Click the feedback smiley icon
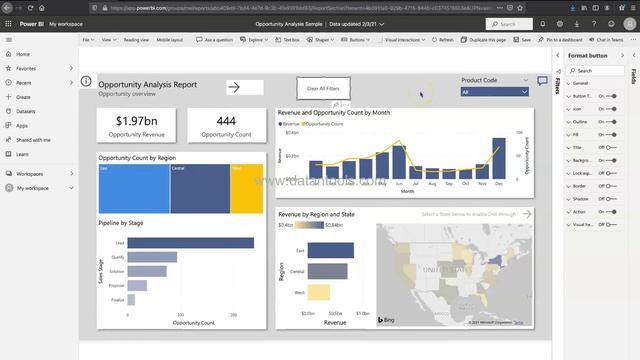The image size is (640, 360). 611,24
